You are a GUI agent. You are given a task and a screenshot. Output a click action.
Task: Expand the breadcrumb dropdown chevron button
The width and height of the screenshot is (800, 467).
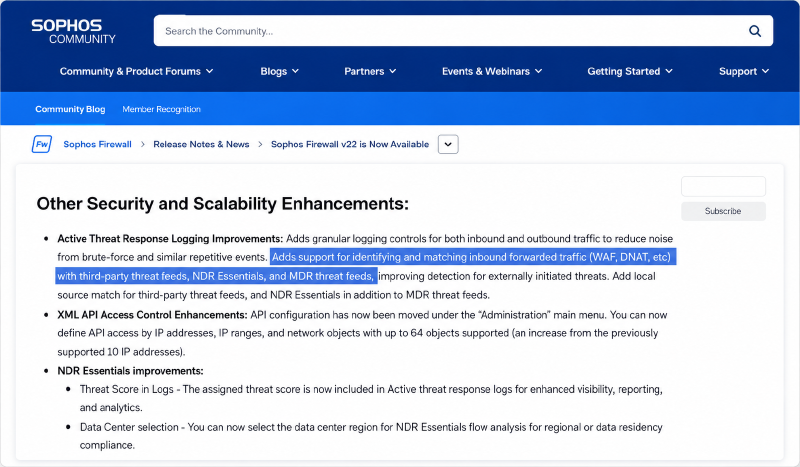(448, 144)
